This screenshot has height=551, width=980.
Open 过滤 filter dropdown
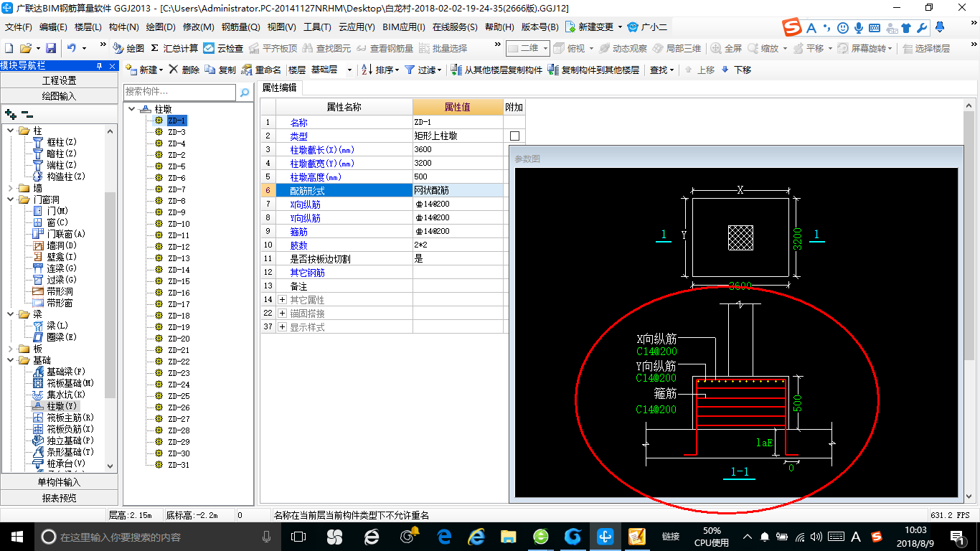pos(422,70)
